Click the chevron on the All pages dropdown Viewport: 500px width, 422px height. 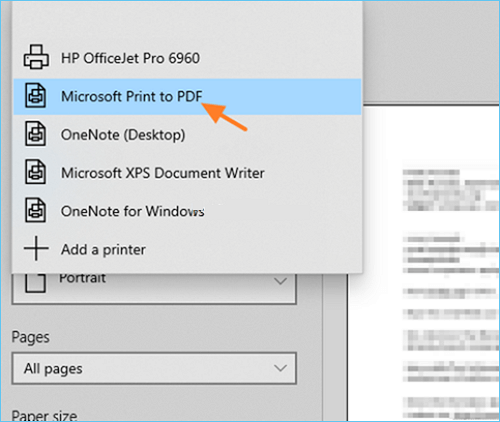coord(280,368)
